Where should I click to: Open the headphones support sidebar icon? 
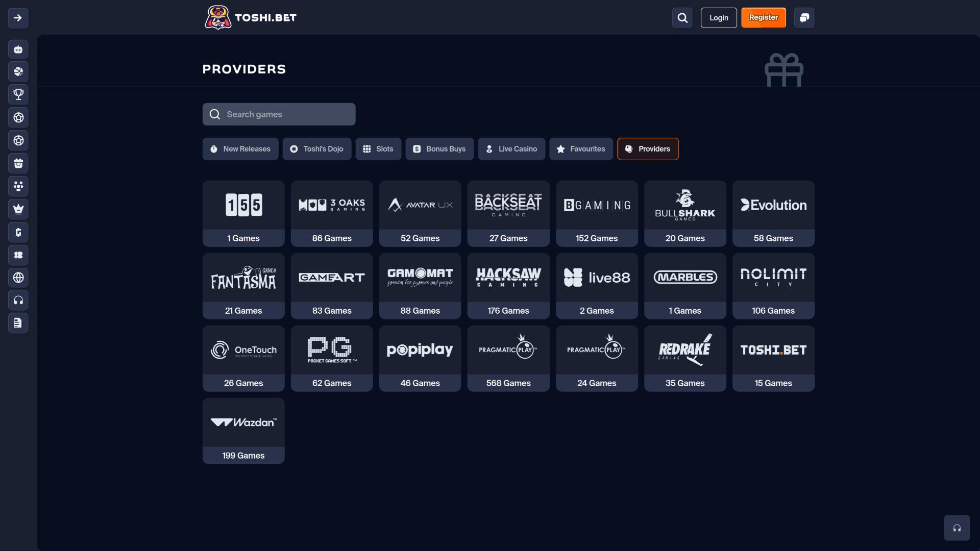click(x=18, y=300)
